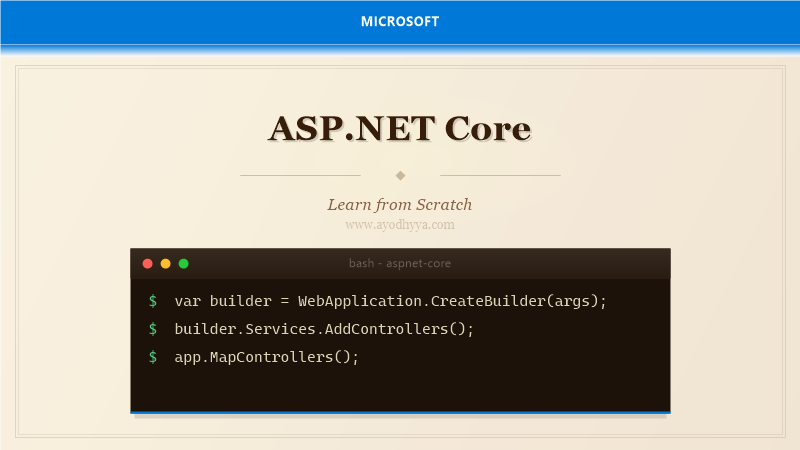800x450 pixels.
Task: Click the $ prompt before 'builder.Services'
Action: [153, 329]
